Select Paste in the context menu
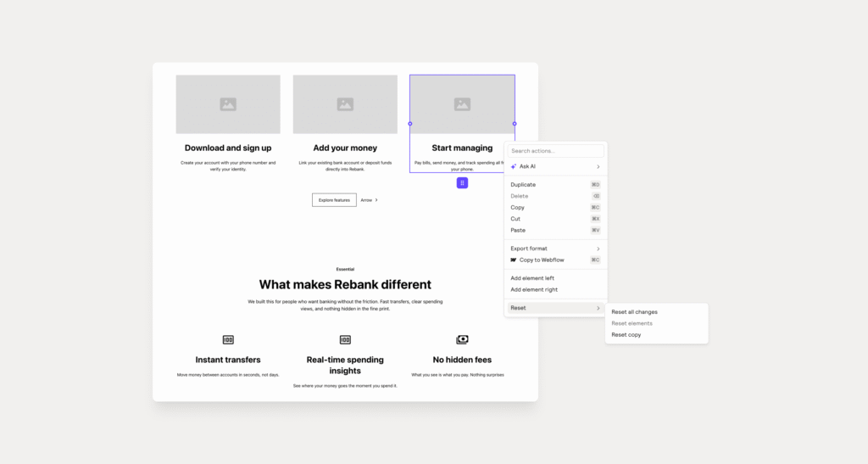The width and height of the screenshot is (868, 464). (x=555, y=230)
